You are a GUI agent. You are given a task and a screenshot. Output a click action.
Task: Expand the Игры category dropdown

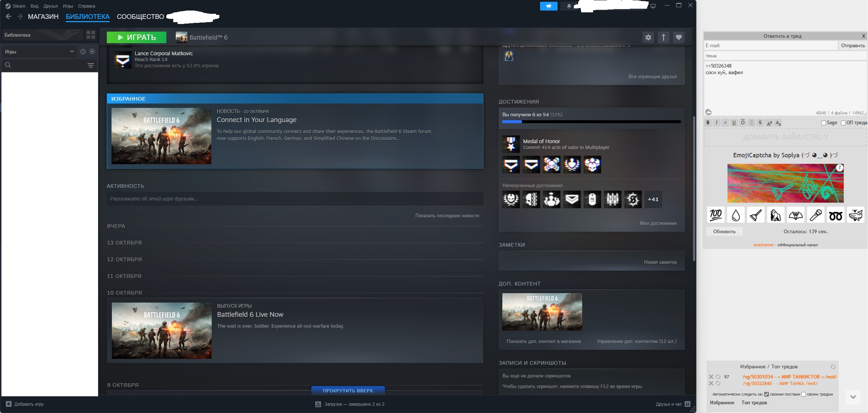coord(72,52)
